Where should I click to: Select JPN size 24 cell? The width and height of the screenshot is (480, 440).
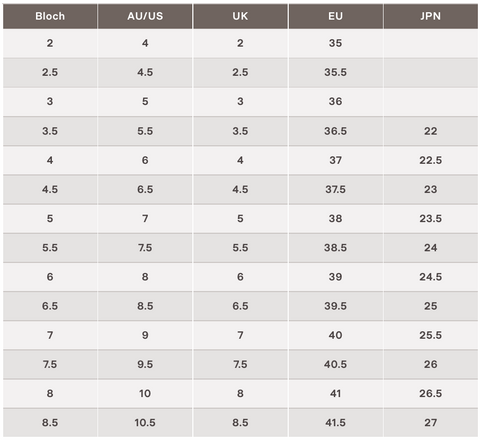pyautogui.click(x=431, y=248)
